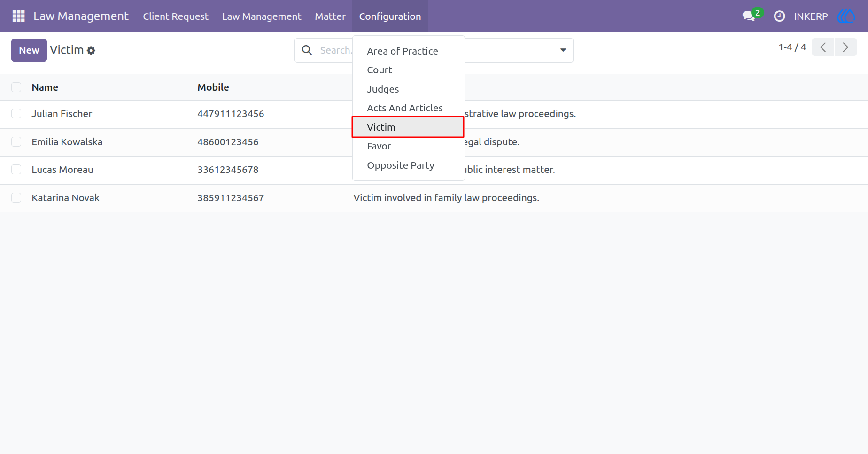Click the INKERP company name

[x=811, y=16]
